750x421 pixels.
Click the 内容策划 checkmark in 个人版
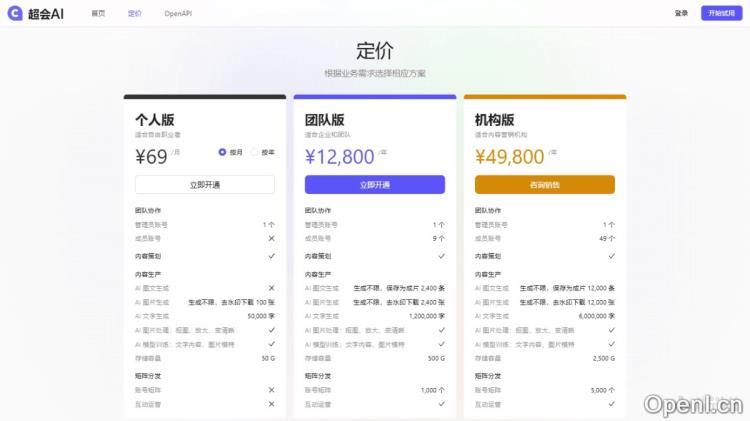(271, 256)
